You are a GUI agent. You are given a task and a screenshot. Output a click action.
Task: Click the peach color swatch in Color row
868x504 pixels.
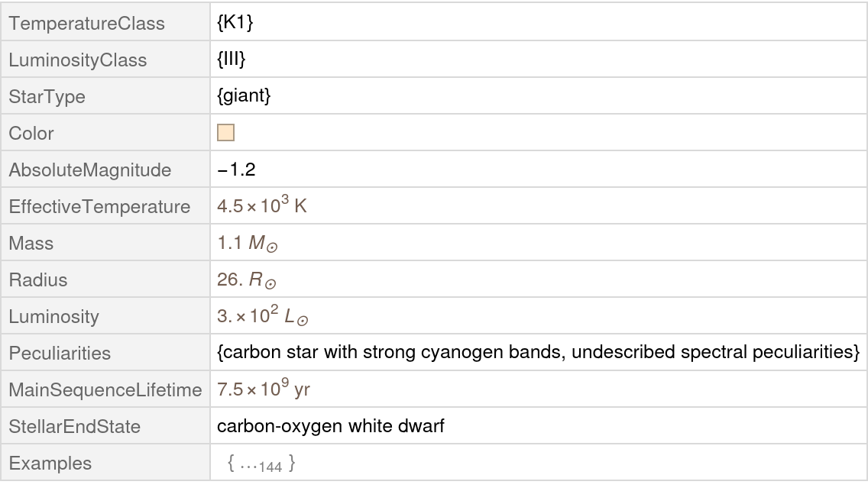coord(225,133)
